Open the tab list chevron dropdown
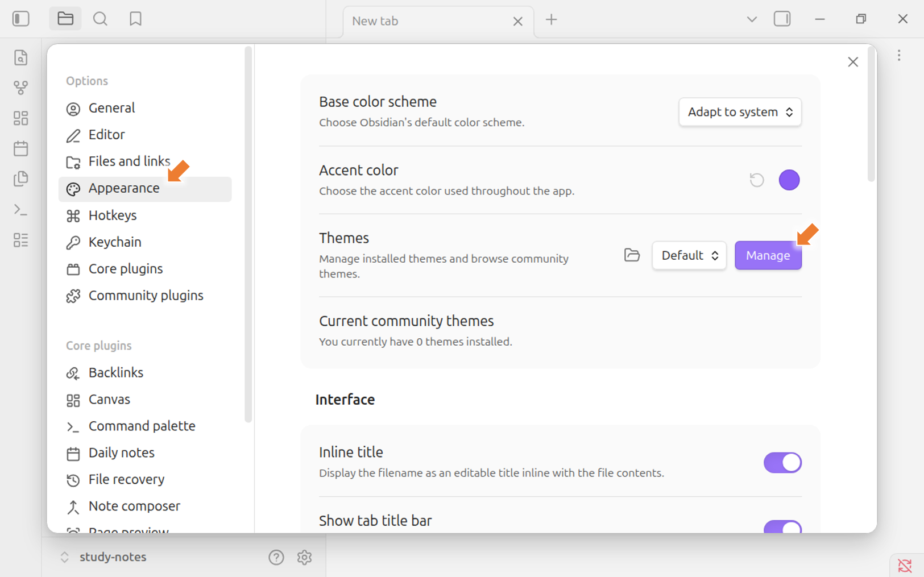This screenshot has height=577, width=924. coord(752,19)
